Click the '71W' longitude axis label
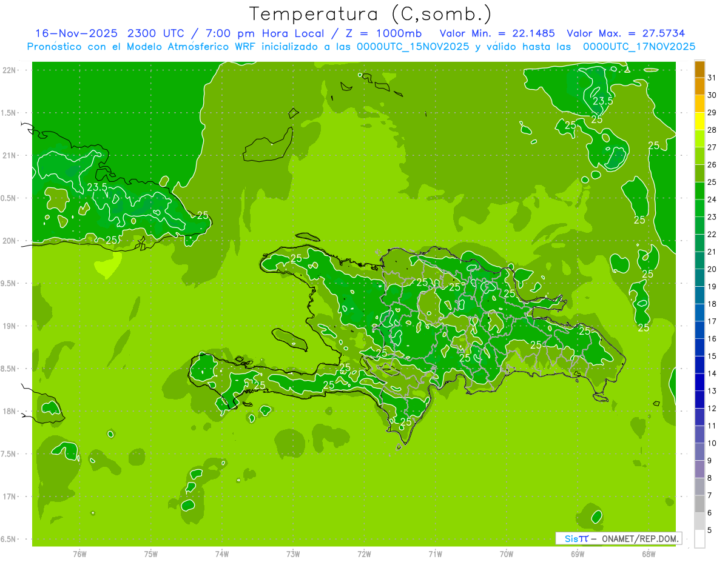728x562 pixels. pyautogui.click(x=435, y=554)
